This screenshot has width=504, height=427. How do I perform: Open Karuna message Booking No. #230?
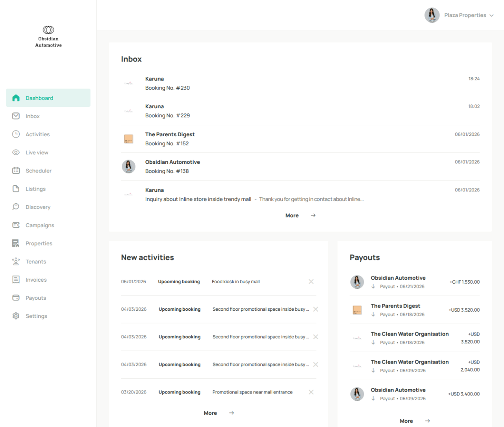coord(300,83)
